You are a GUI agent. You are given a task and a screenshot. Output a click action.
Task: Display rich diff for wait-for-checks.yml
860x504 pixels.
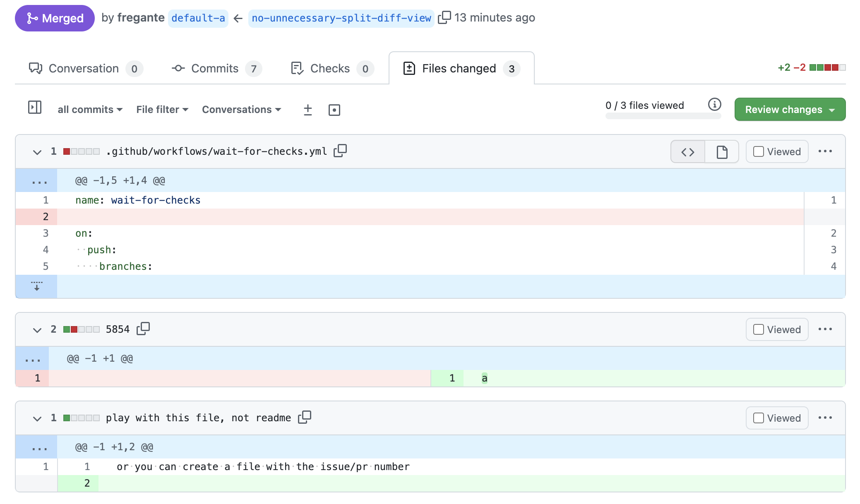tap(721, 151)
